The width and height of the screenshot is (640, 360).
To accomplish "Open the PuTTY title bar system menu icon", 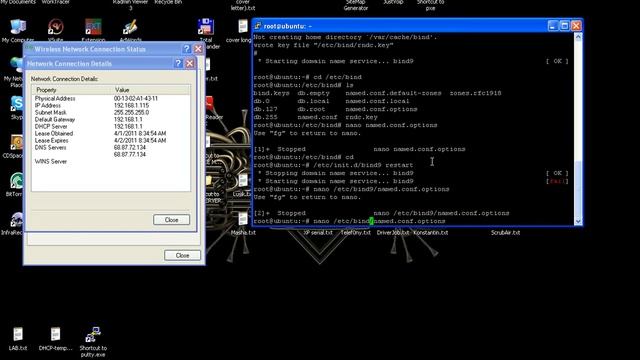I will [258, 26].
